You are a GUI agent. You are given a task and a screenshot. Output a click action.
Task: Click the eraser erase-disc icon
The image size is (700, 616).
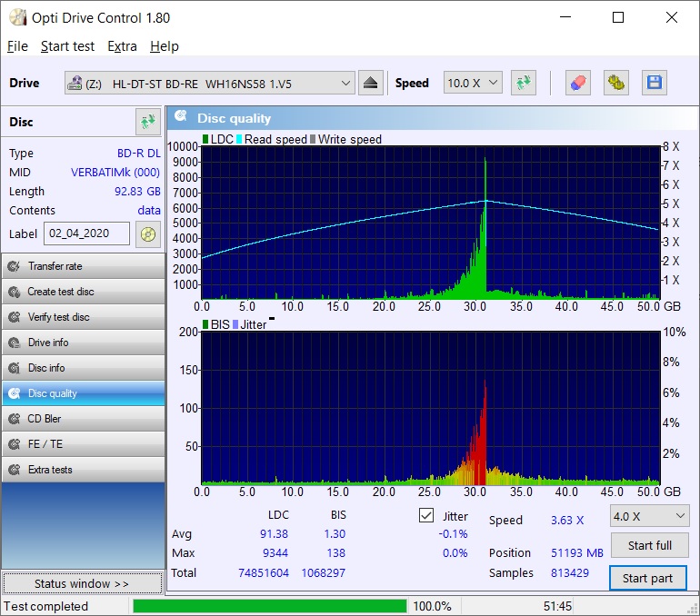click(578, 84)
